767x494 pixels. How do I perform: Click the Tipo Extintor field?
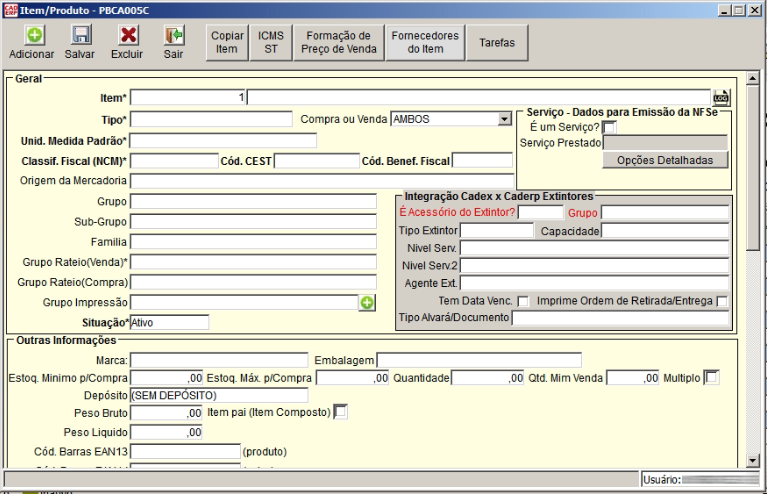point(497,230)
